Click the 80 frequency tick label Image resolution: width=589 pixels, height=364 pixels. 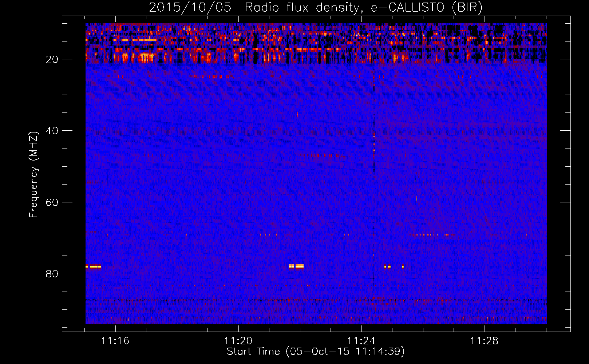[x=52, y=274]
